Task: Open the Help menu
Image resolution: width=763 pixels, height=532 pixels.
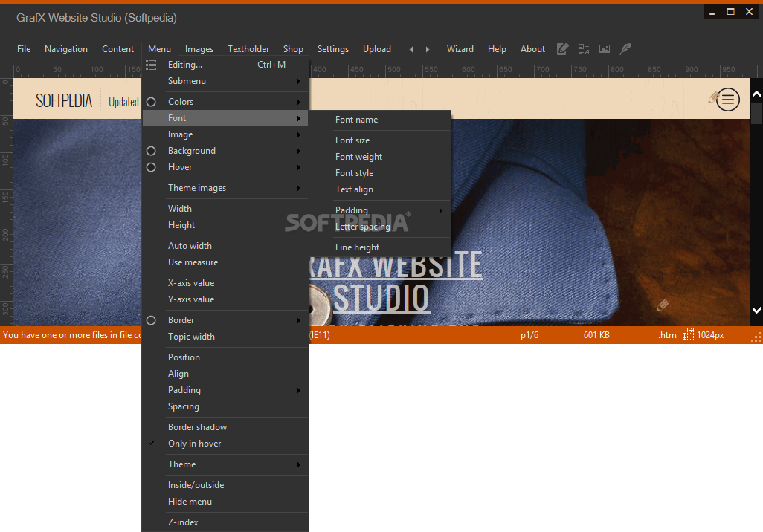Action: point(497,48)
